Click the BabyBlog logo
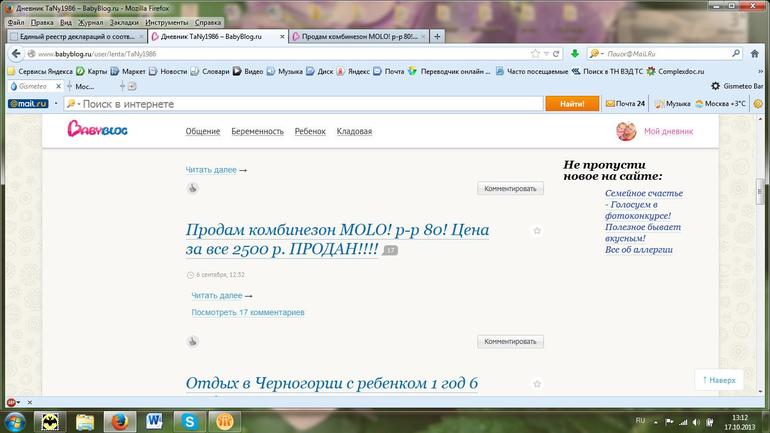This screenshot has width=770, height=433. [97, 129]
